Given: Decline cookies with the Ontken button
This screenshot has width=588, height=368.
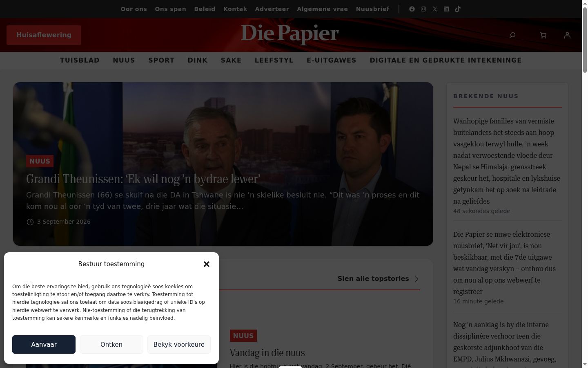Looking at the screenshot, I should click(x=111, y=344).
